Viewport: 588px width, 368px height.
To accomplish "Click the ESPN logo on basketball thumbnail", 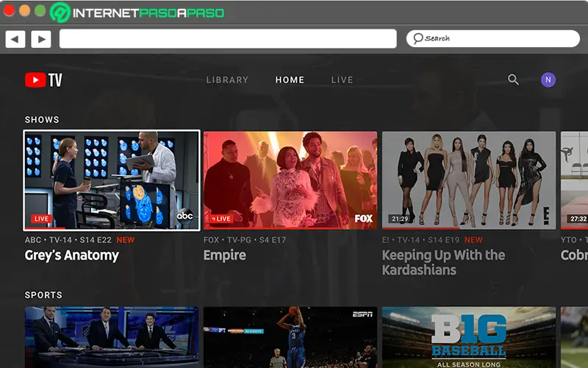I will (362, 314).
